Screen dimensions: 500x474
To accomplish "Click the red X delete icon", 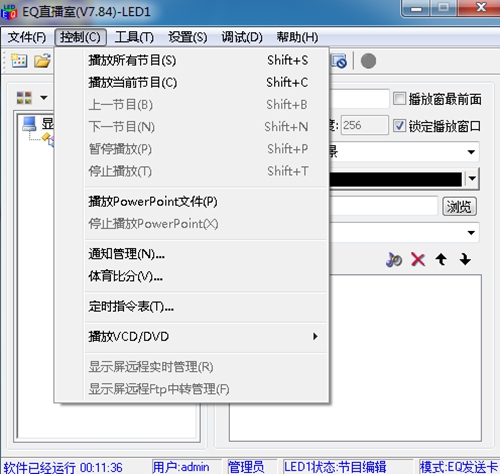I will [418, 259].
